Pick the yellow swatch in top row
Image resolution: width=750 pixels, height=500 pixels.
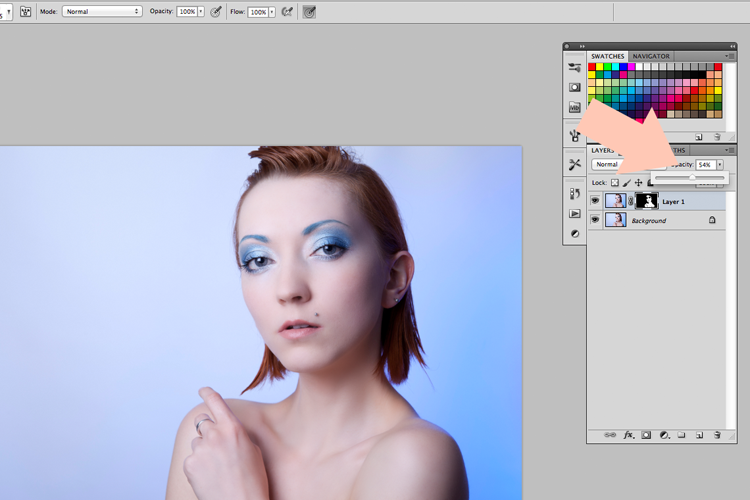pos(600,67)
